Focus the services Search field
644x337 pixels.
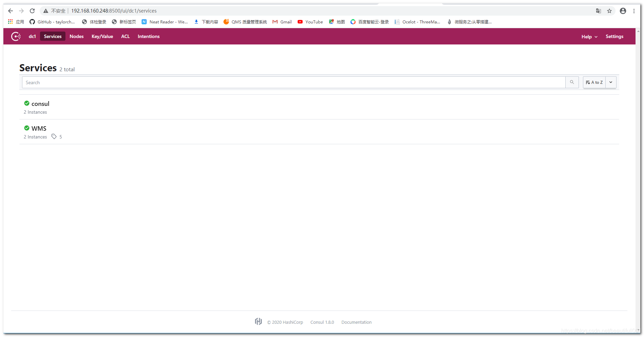[294, 82]
